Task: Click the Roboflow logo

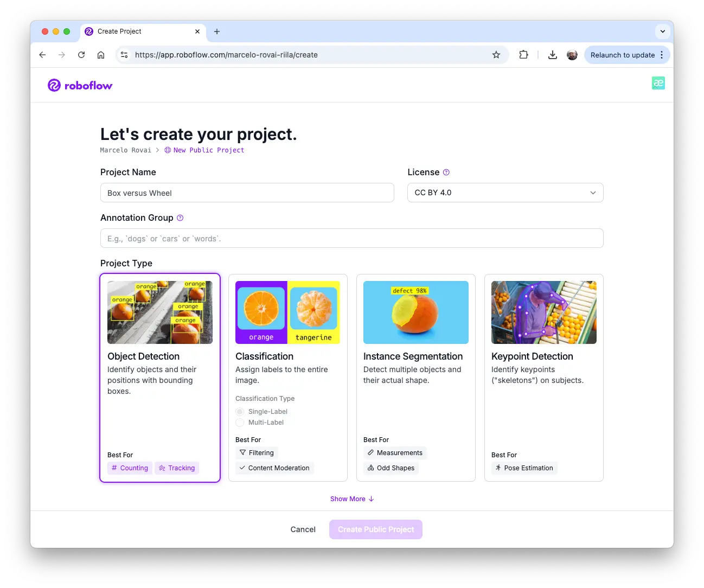Action: tap(80, 85)
